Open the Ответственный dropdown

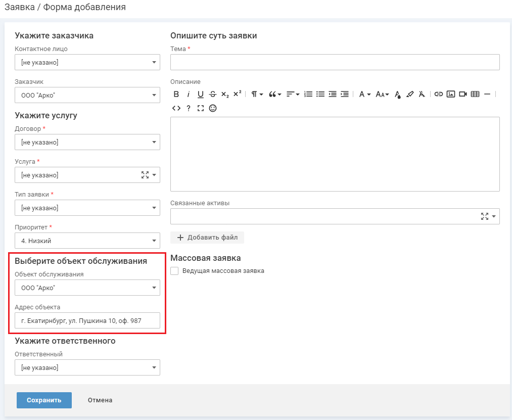tap(87, 367)
